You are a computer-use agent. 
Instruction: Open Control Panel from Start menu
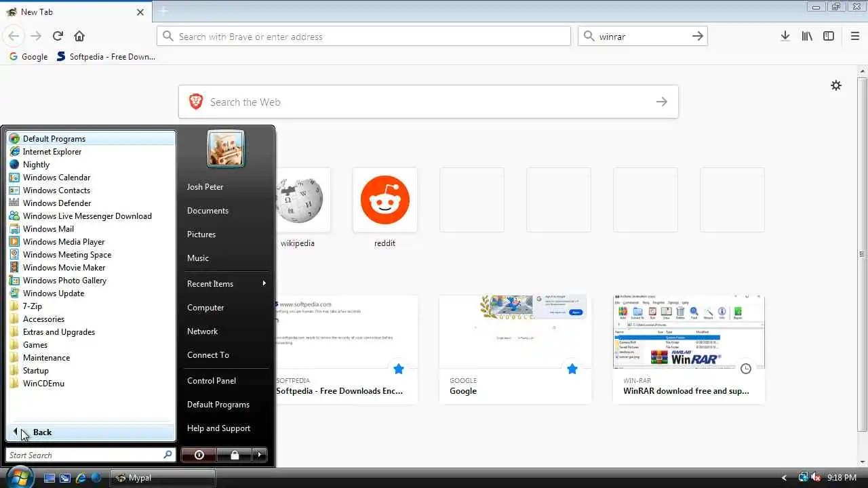226,381
